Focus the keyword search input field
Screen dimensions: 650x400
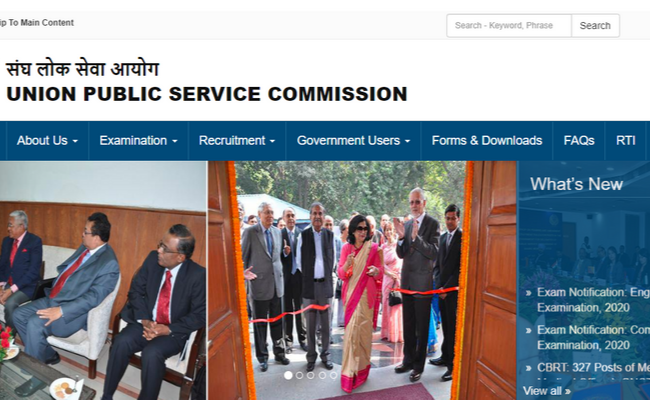pyautogui.click(x=509, y=26)
